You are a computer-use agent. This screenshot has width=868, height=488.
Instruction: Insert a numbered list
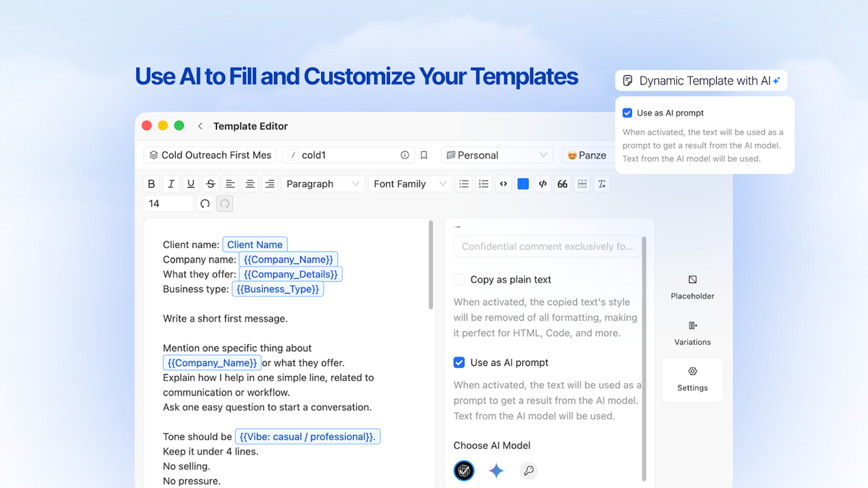[x=483, y=184]
